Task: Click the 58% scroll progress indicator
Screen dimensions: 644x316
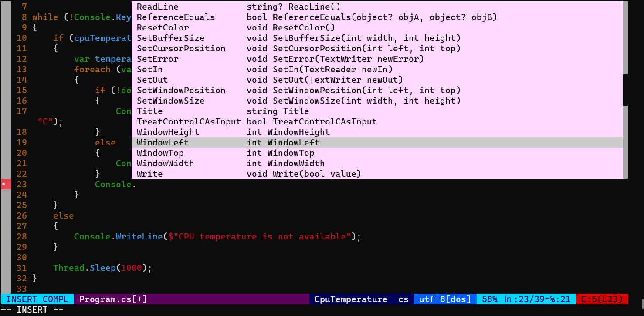Action: tap(490, 299)
